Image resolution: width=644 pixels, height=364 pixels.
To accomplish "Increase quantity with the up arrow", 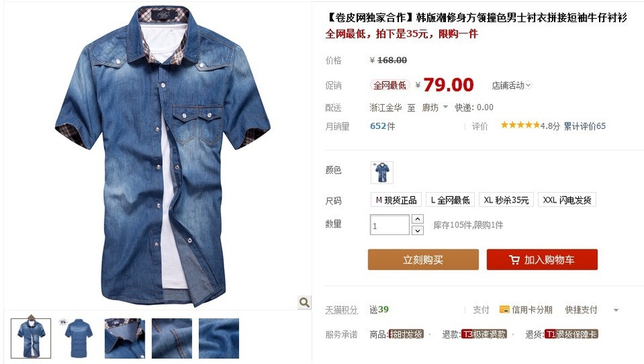I will click(x=418, y=219).
